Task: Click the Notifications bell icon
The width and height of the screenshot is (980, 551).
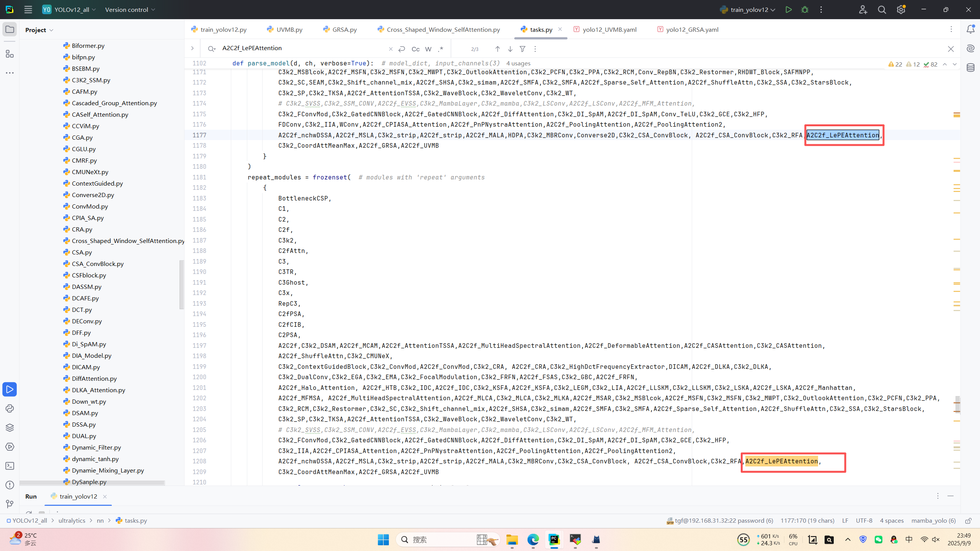Action: (970, 29)
